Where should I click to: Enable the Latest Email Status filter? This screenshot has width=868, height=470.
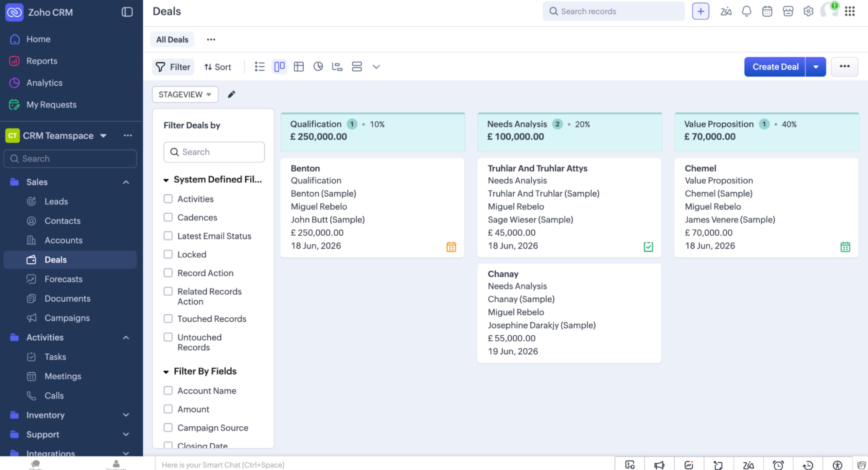pos(168,236)
